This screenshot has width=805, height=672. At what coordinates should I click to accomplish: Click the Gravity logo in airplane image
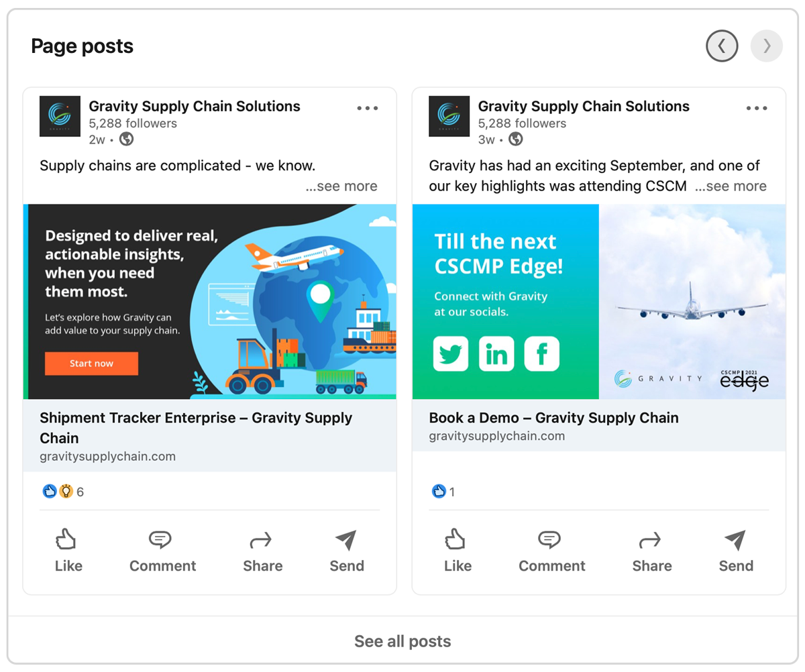(657, 379)
